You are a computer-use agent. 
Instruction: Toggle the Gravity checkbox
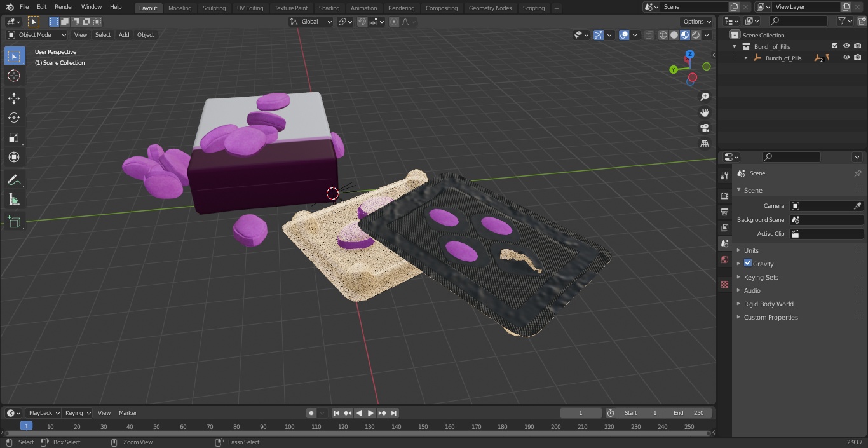[748, 263]
